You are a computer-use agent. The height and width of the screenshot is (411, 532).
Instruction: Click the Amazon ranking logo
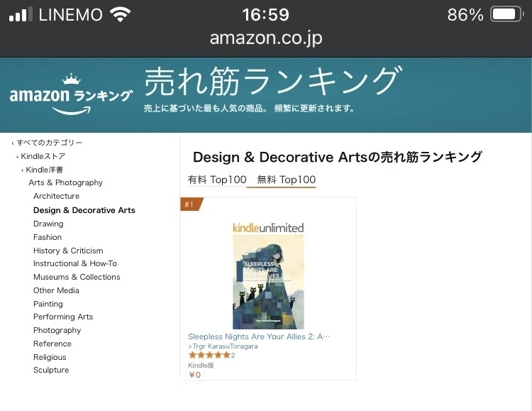[x=71, y=94]
